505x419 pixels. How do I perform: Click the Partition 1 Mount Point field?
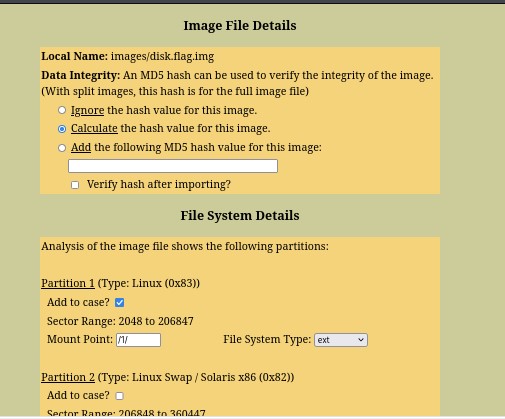click(x=138, y=340)
